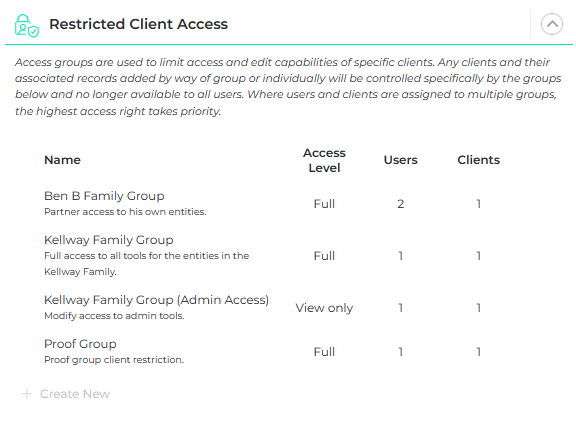Click Modify access to admin tools description
576x431 pixels.
(x=114, y=316)
